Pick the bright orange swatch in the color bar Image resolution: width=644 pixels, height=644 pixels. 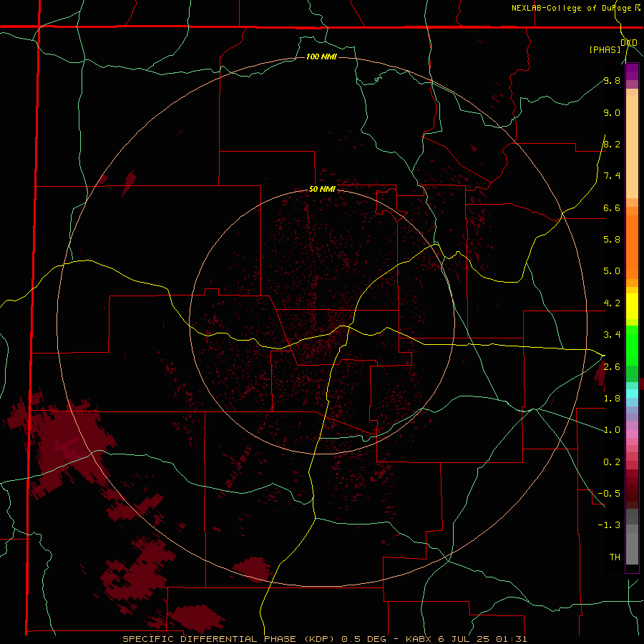(x=632, y=246)
